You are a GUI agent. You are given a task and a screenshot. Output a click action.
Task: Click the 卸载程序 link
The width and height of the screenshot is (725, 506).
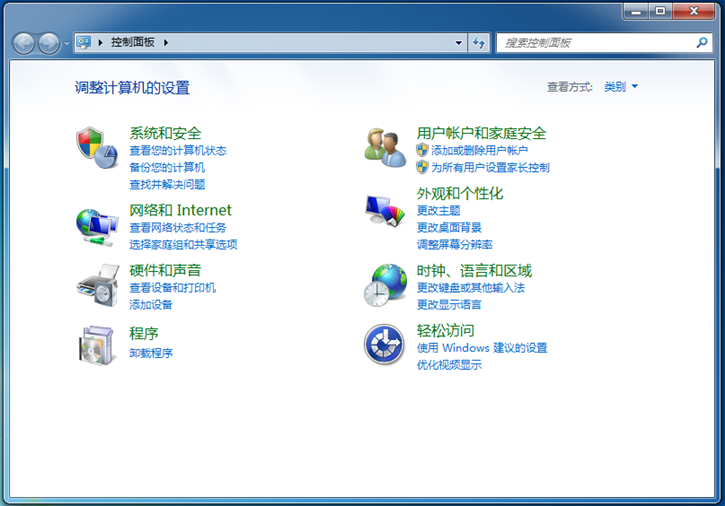point(151,353)
